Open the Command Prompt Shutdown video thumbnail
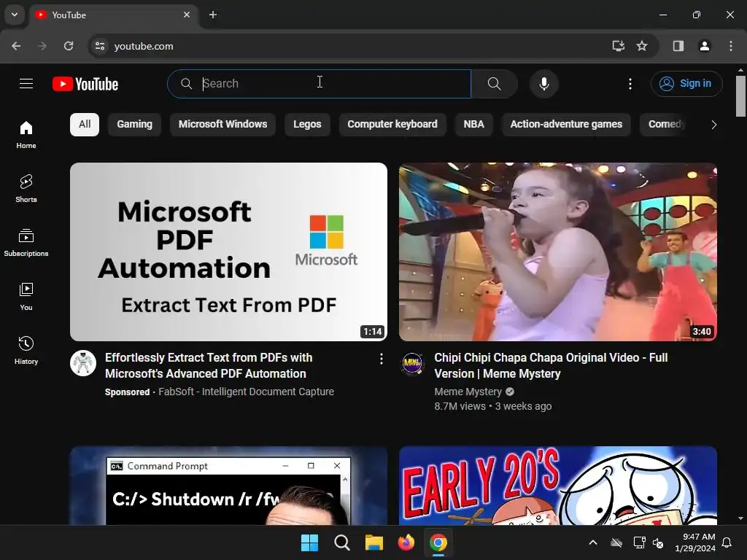This screenshot has height=560, width=747. pos(228,486)
